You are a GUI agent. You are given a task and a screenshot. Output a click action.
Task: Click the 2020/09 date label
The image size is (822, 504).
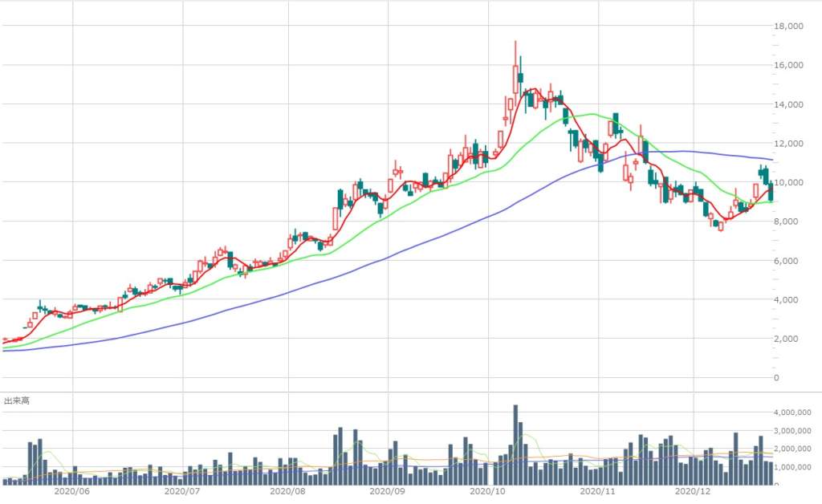tap(388, 491)
